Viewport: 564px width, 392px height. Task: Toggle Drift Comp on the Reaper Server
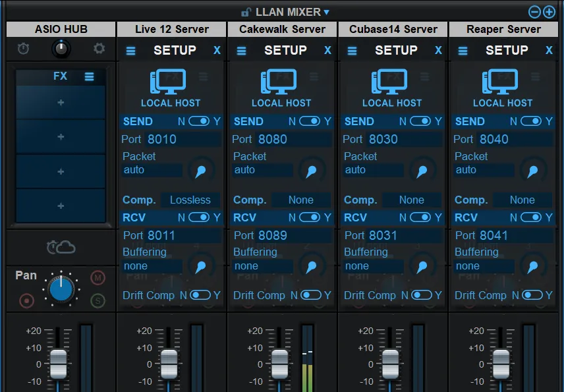pyautogui.click(x=532, y=295)
